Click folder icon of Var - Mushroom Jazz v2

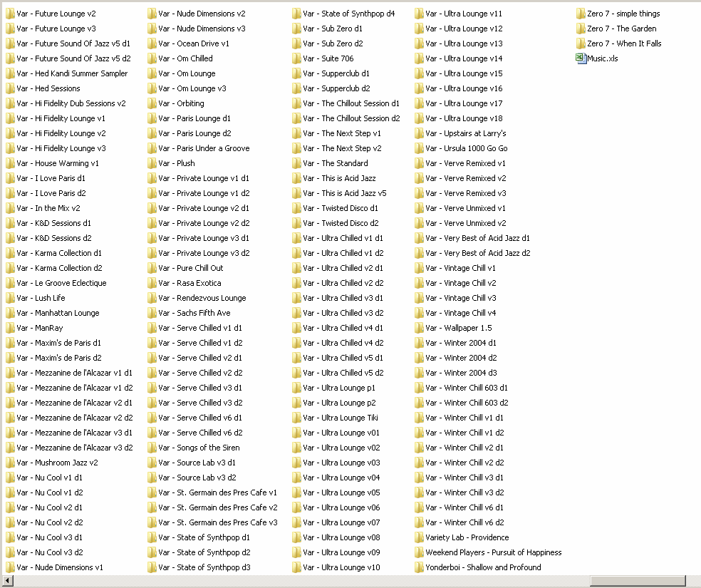pyautogui.click(x=10, y=463)
